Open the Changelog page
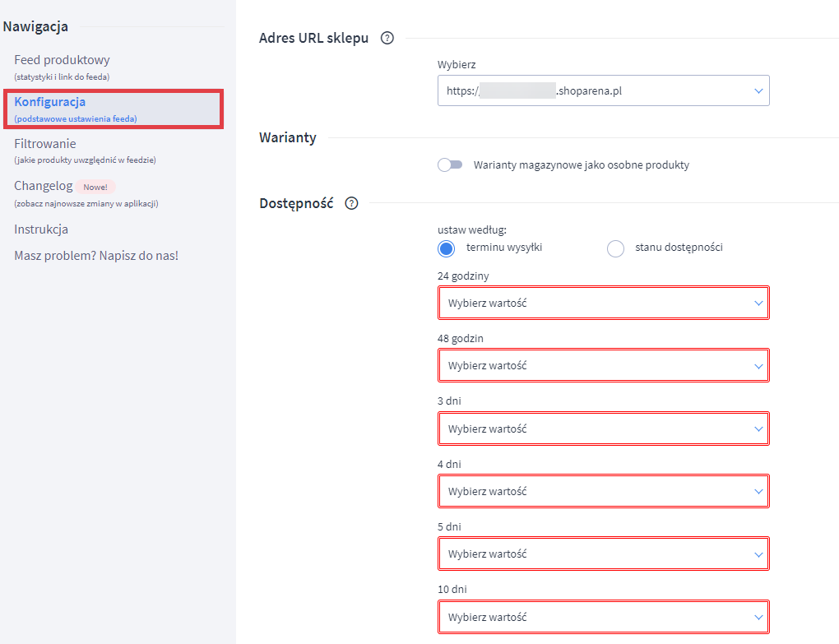 point(44,186)
